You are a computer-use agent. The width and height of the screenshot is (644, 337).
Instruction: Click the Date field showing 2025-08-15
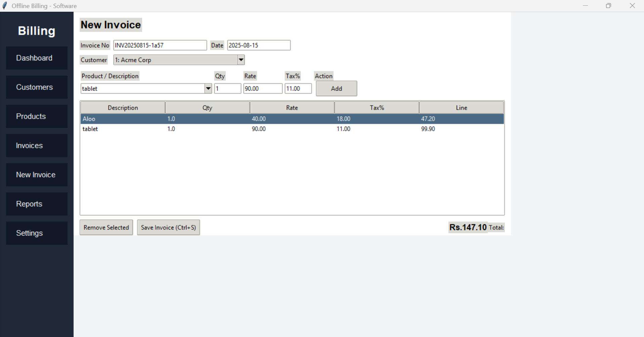coord(258,45)
